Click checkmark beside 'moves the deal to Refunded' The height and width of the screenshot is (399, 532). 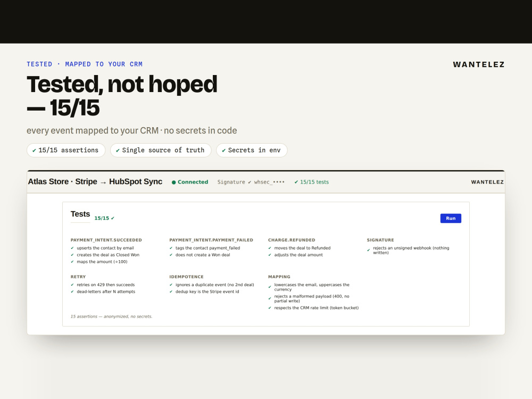[x=270, y=248]
